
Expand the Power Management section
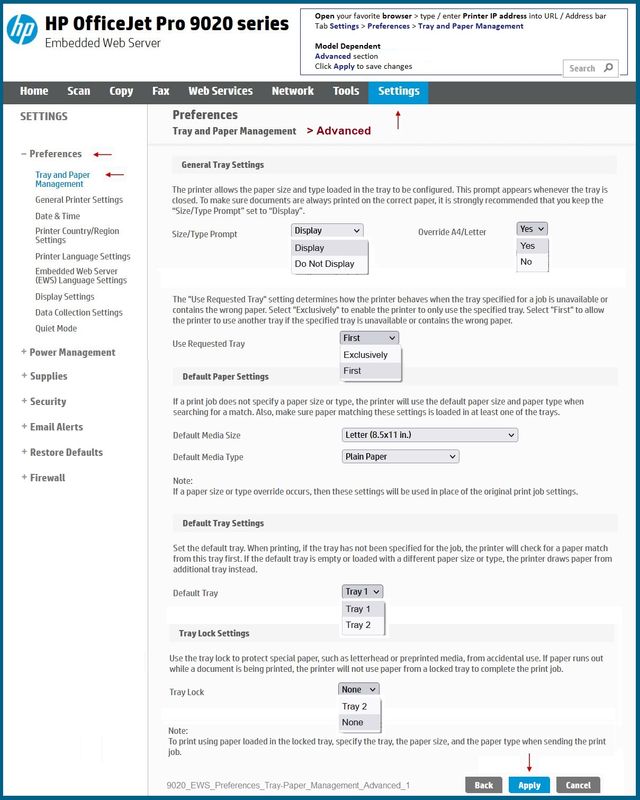68,353
